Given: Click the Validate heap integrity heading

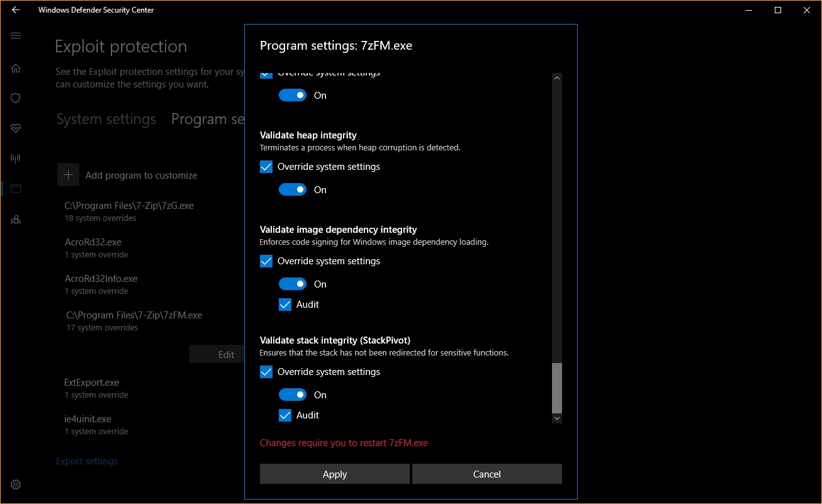Looking at the screenshot, I should [308, 135].
